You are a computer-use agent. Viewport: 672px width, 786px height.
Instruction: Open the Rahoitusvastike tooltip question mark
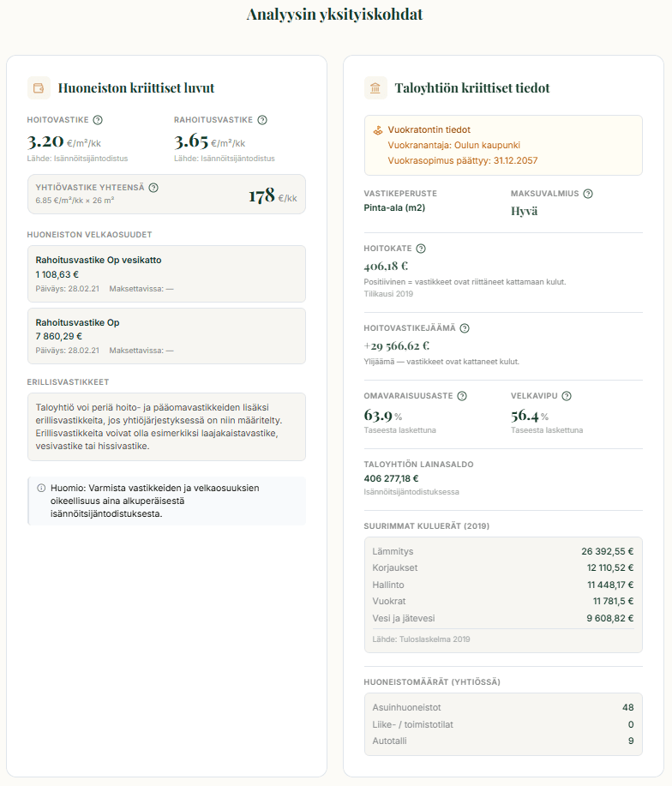pos(261,120)
